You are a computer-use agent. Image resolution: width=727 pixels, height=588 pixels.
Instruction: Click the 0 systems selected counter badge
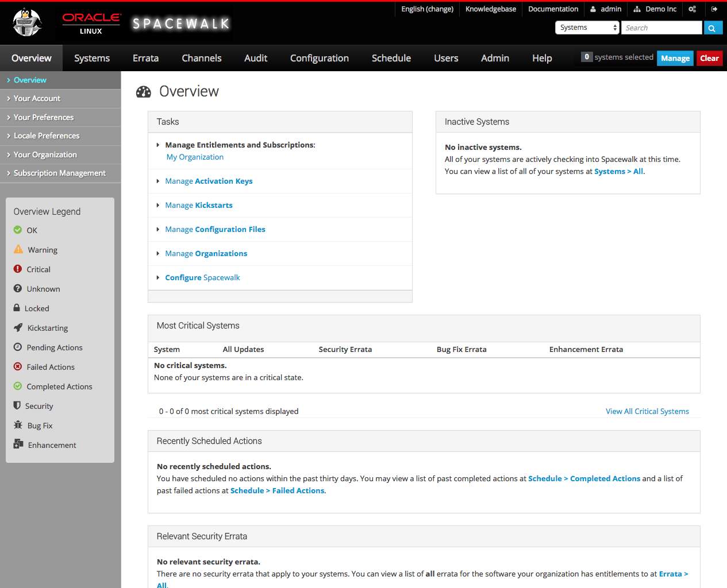coord(587,57)
